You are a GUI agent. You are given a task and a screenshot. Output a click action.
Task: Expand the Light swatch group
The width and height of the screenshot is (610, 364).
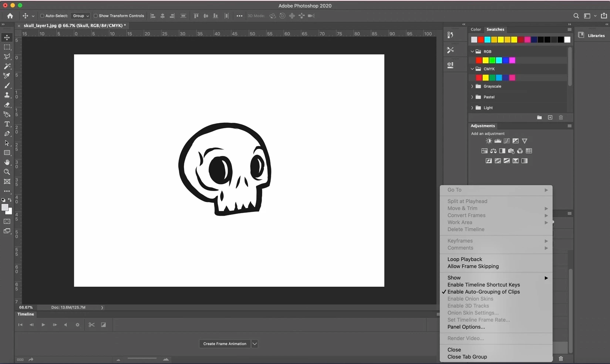(x=472, y=108)
